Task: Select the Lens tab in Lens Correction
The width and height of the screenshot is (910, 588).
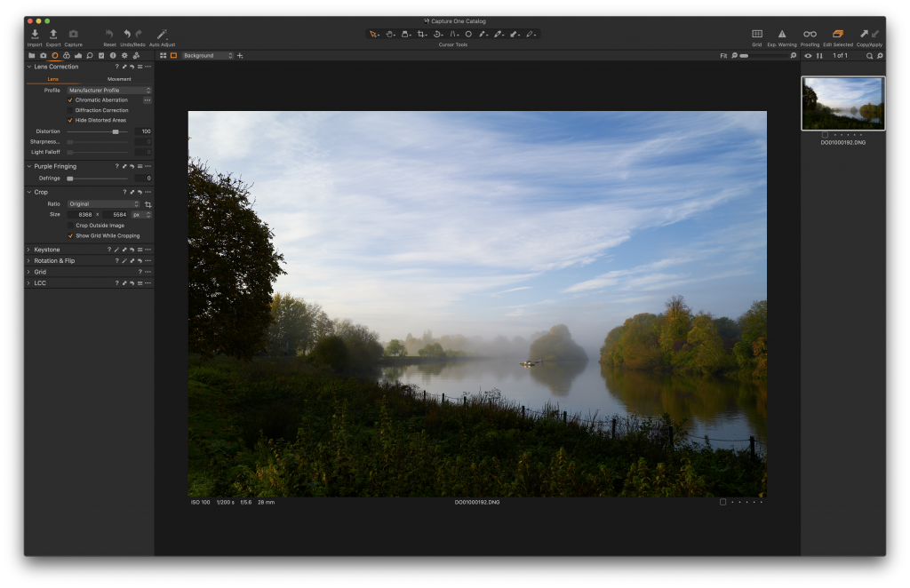Action: point(52,79)
